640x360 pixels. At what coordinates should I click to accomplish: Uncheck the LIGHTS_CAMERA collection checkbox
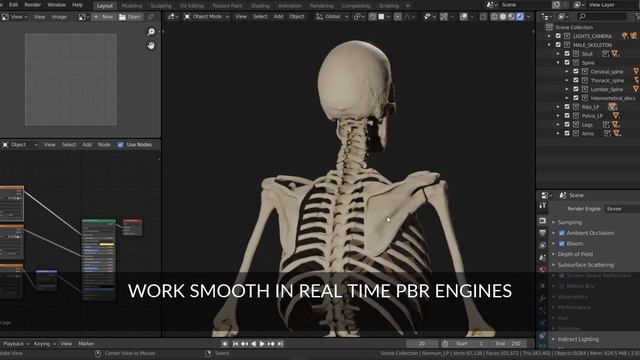click(558, 36)
